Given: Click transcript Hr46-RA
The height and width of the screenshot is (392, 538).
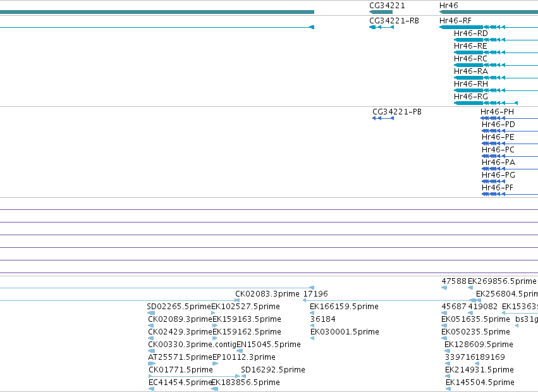Looking at the screenshot, I should point(471,71).
